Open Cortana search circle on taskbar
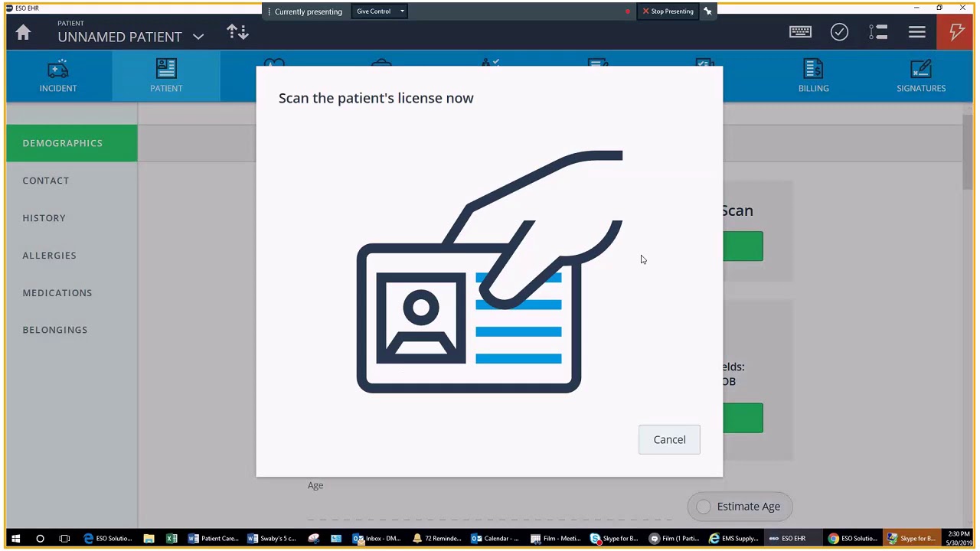 point(40,539)
